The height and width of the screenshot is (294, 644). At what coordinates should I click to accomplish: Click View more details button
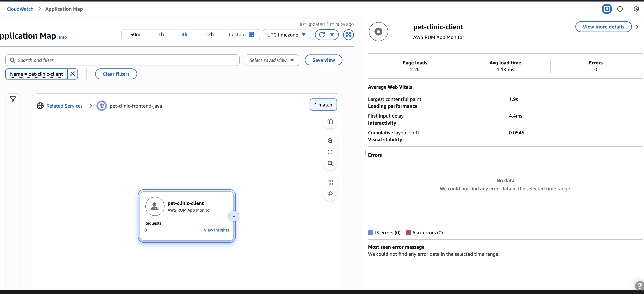pyautogui.click(x=603, y=27)
